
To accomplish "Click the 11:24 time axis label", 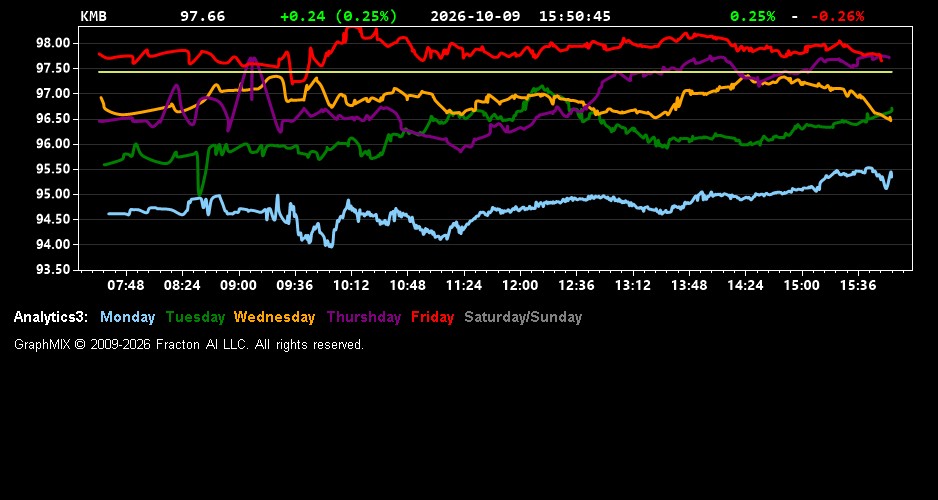I will [464, 285].
